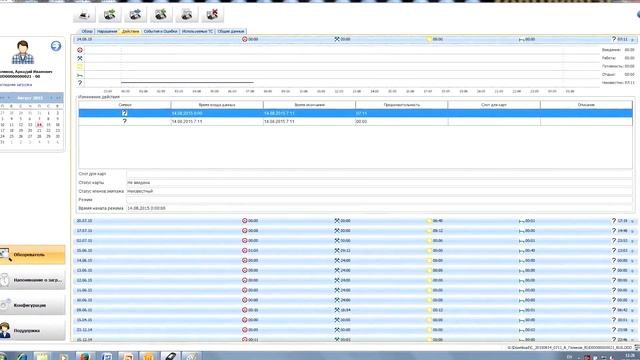Sort by the Символ column header
This screenshot has height=360, width=640.
click(x=124, y=105)
